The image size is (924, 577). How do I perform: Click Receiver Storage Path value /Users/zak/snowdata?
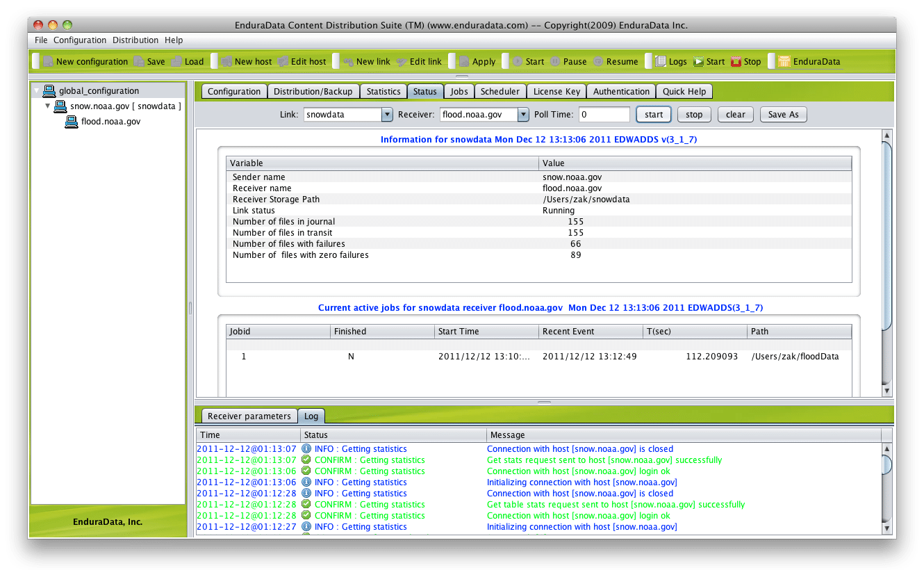point(586,200)
